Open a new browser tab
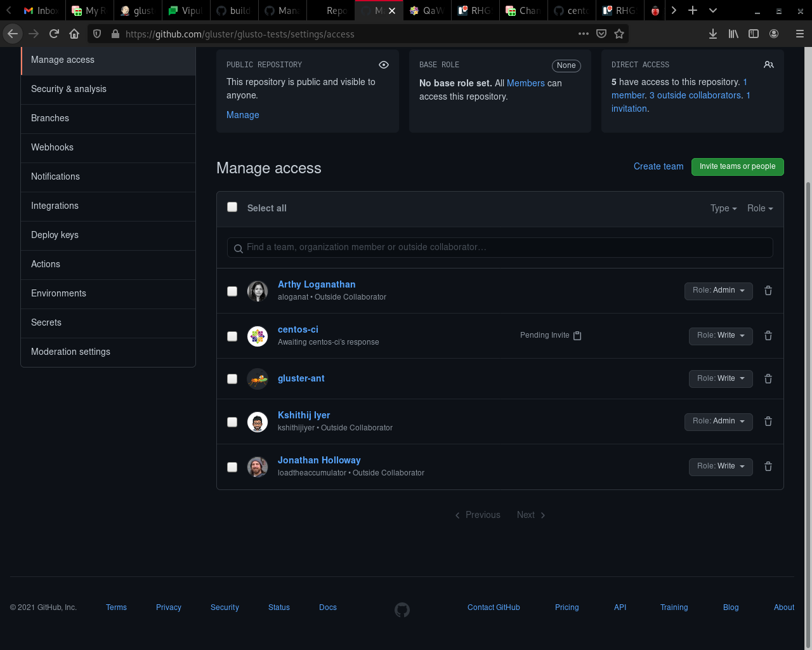This screenshot has height=650, width=812. click(x=693, y=10)
